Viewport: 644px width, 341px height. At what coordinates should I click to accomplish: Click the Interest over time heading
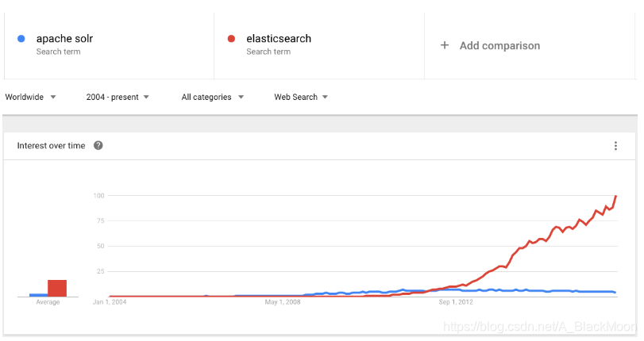click(x=51, y=146)
